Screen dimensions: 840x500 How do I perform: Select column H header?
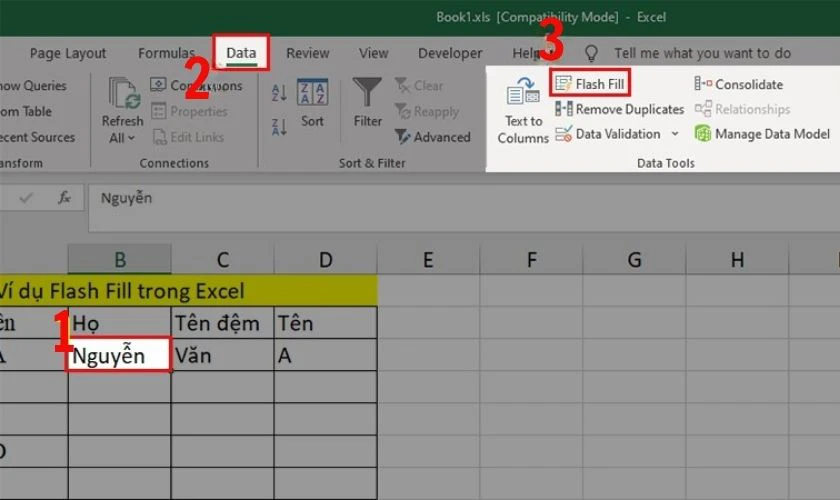pyautogui.click(x=737, y=260)
